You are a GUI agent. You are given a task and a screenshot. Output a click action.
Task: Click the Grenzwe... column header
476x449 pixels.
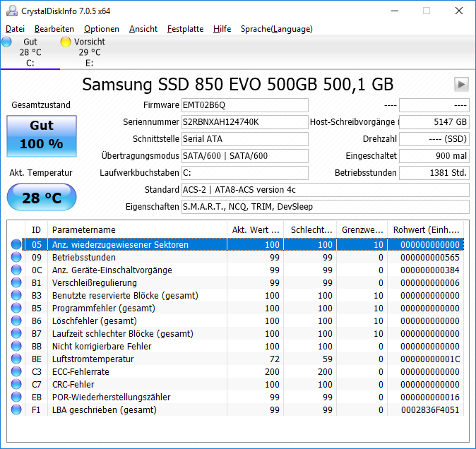point(362,229)
